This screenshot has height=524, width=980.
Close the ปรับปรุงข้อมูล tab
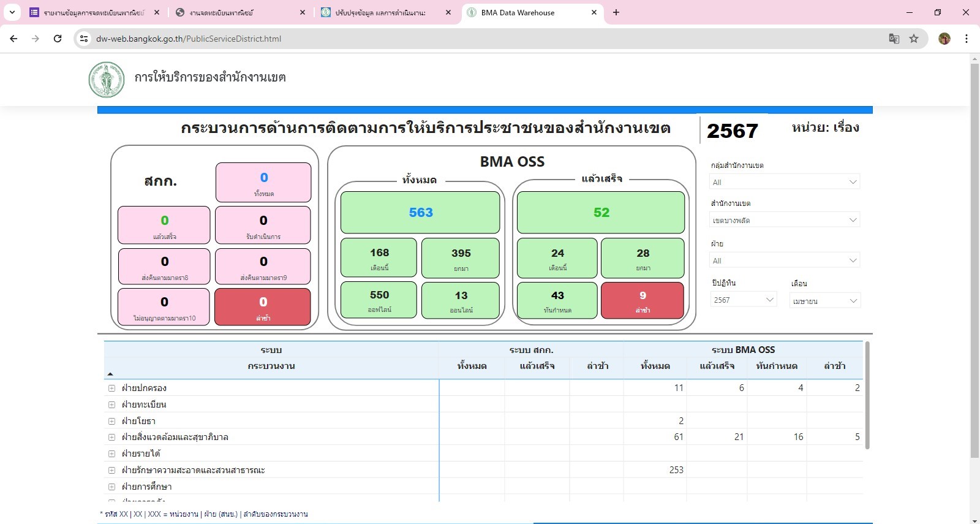click(448, 12)
